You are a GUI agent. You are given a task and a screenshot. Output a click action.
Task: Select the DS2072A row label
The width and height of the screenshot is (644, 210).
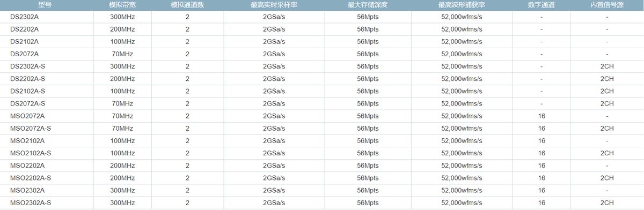pos(25,54)
